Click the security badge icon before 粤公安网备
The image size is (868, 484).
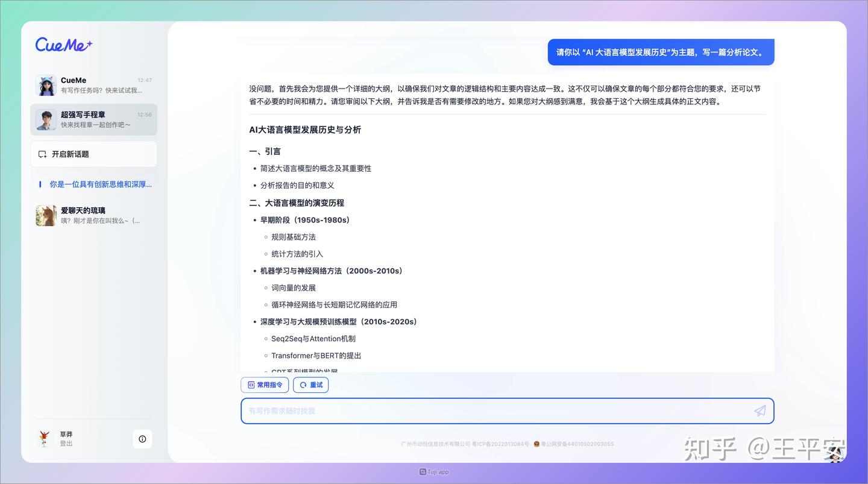[x=536, y=444]
